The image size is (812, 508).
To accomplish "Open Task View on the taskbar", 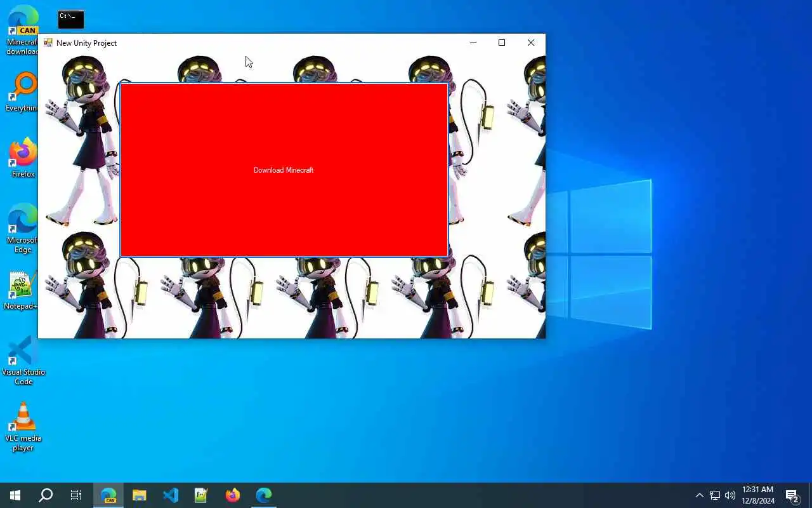I will [x=76, y=495].
